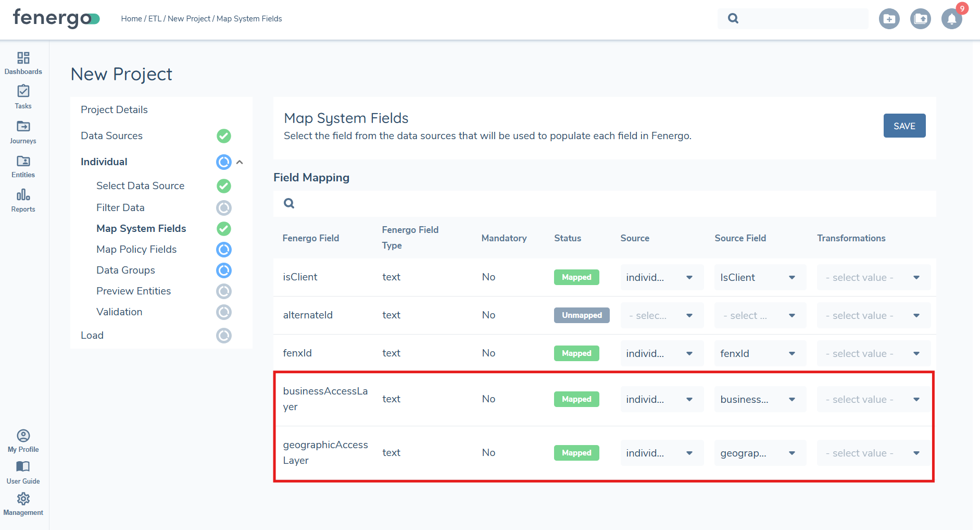Click the notifications bell icon
Screen dimensions: 980x530
[x=951, y=19]
